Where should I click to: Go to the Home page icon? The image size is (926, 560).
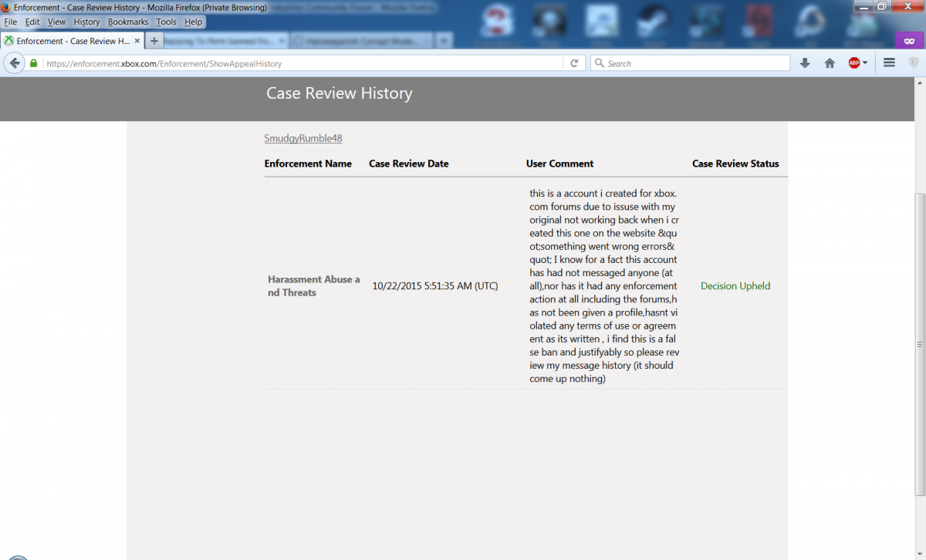click(x=830, y=63)
